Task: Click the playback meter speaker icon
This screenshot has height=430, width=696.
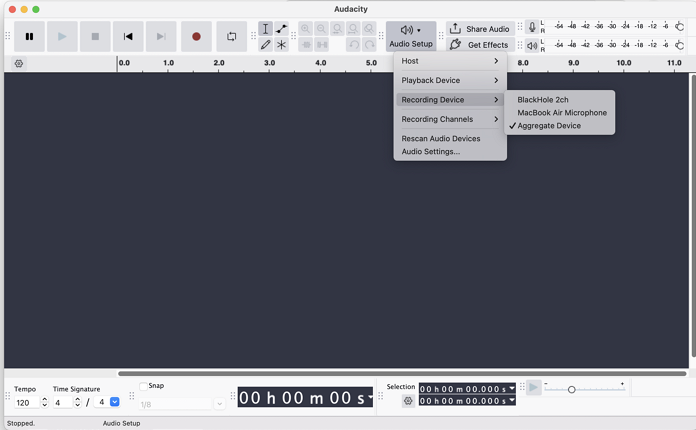Action: [532, 45]
